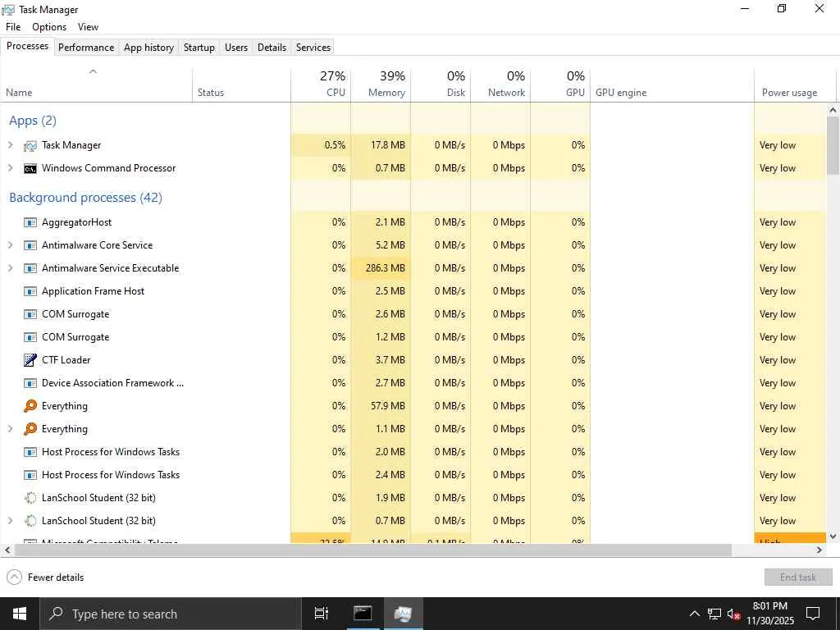Image resolution: width=840 pixels, height=630 pixels.
Task: Click the AggregatorHost process icon
Action: click(x=30, y=222)
